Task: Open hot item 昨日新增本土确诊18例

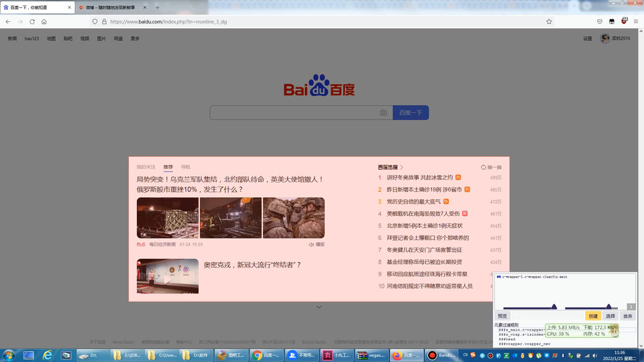Action: (424, 190)
